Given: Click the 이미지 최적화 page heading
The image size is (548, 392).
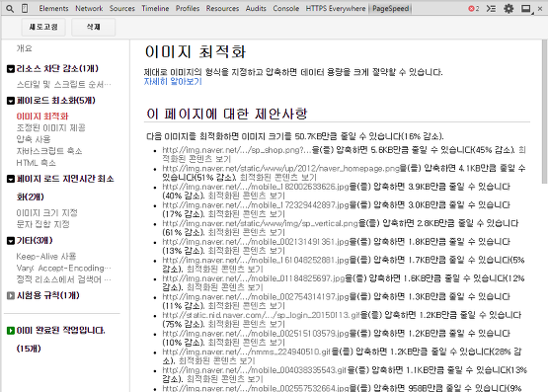Looking at the screenshot, I should [x=196, y=51].
